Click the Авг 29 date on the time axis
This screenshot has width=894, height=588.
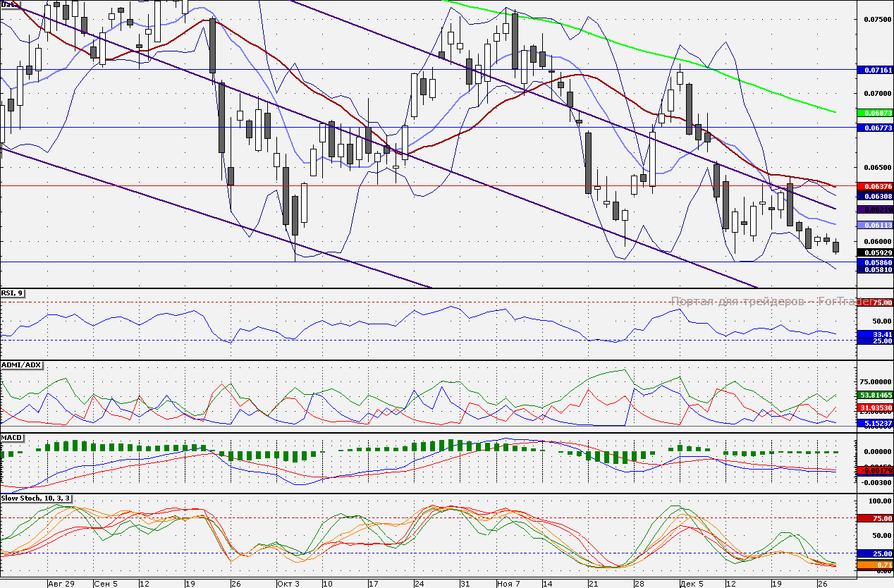[x=61, y=583]
